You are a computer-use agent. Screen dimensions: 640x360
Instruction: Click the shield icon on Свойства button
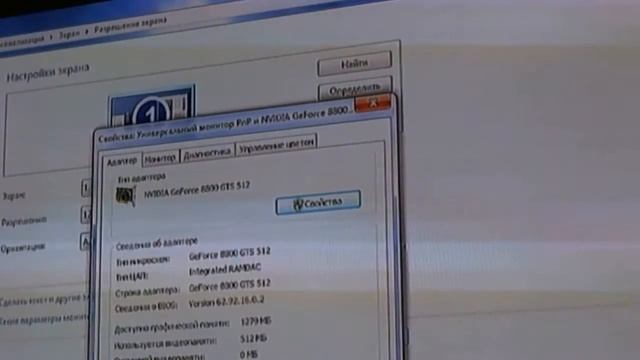point(298,204)
